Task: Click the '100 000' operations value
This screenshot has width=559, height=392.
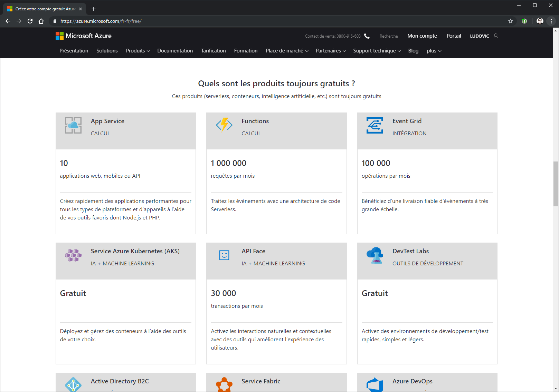Action: click(376, 163)
